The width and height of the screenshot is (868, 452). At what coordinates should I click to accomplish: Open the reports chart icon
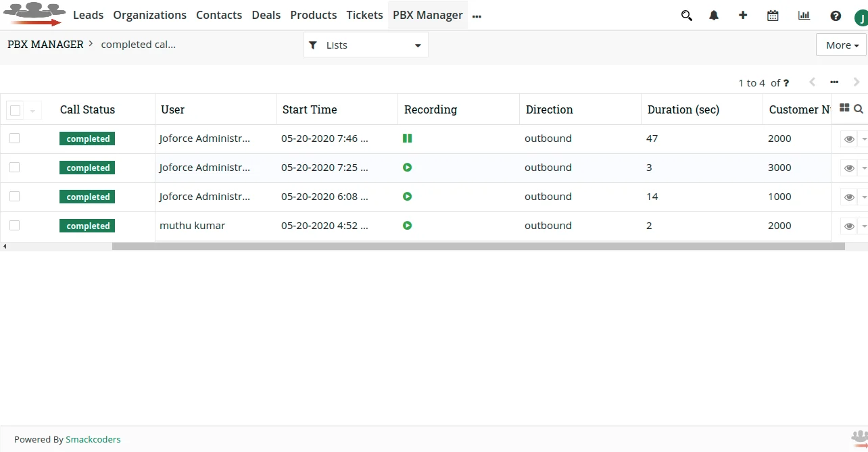click(804, 15)
